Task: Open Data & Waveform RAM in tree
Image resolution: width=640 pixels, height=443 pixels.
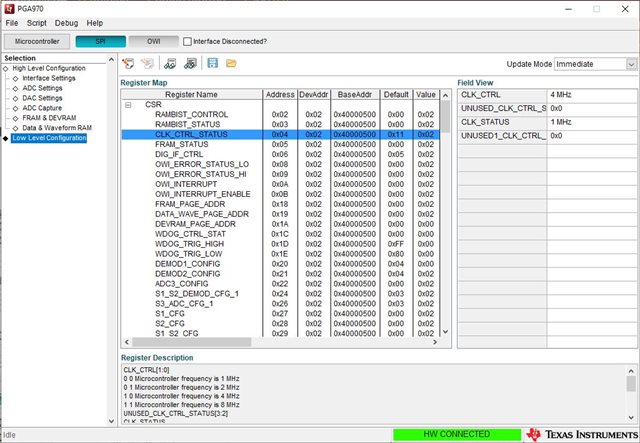Action: point(57,128)
